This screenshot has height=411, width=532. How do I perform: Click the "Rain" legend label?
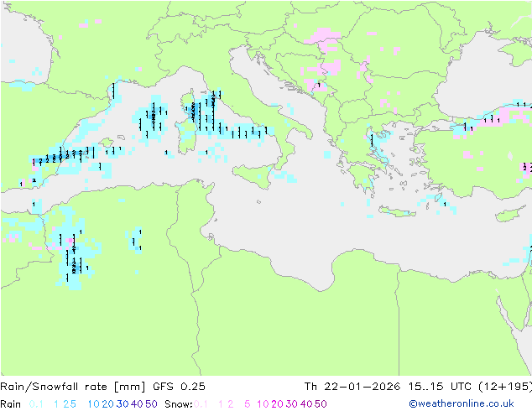pos(11,404)
